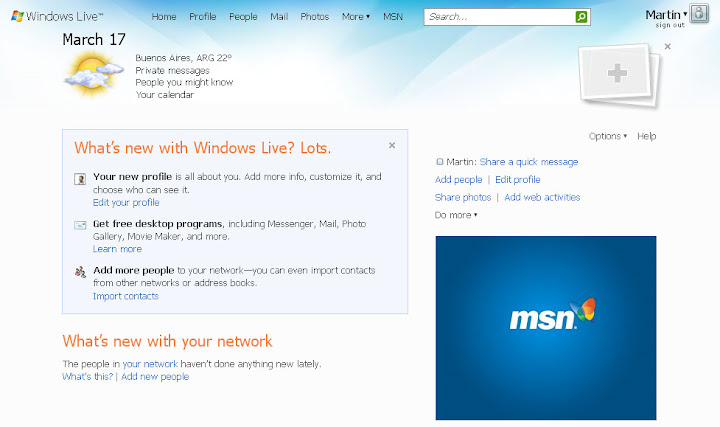Open Mail from the top navigation

(x=279, y=17)
